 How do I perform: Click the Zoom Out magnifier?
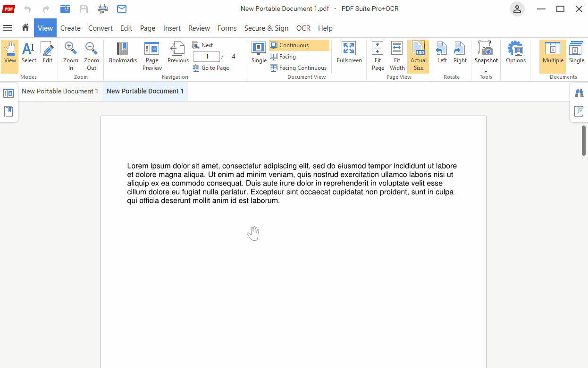point(92,56)
